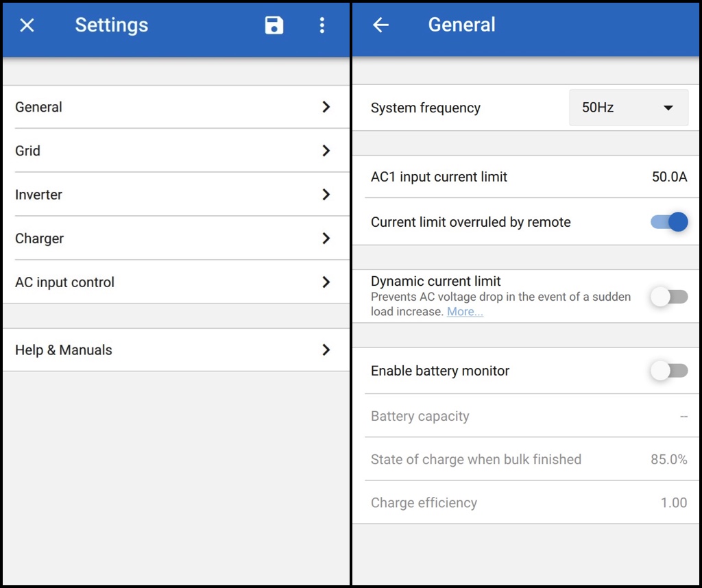Close the Settings screen with X icon
The height and width of the screenshot is (588, 702).
point(27,25)
